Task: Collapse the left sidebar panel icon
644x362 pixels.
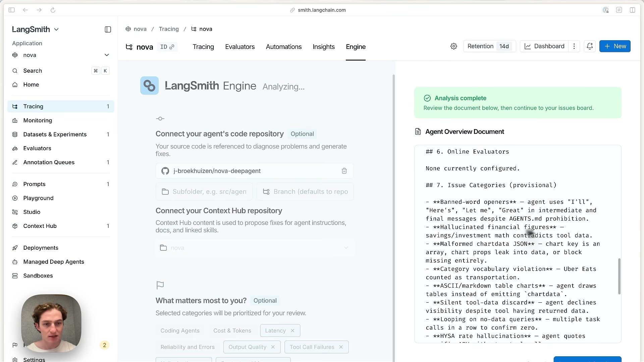Action: click(108, 29)
